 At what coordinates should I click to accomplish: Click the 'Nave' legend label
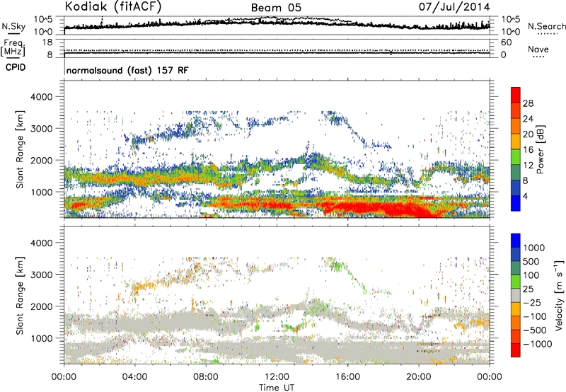click(x=538, y=49)
